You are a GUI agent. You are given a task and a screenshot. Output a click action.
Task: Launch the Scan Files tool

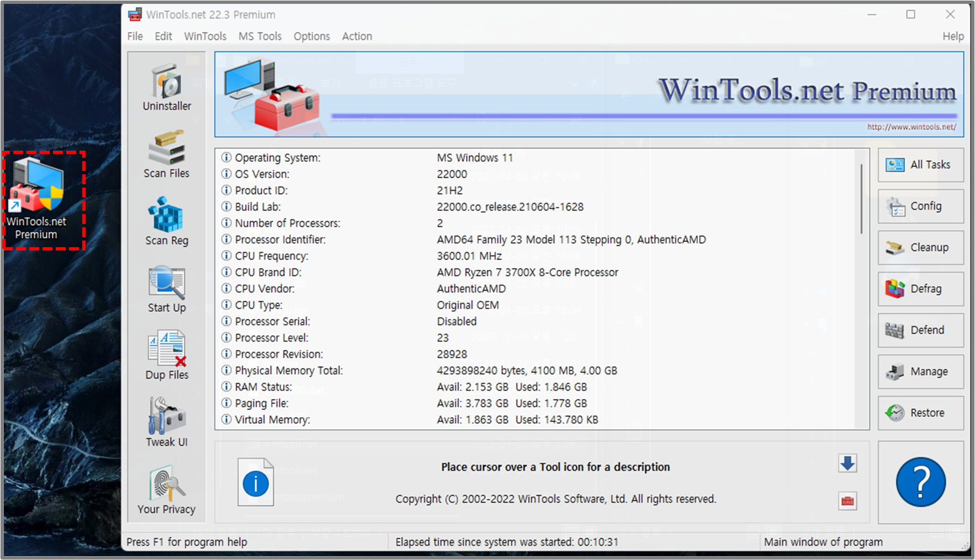(167, 155)
